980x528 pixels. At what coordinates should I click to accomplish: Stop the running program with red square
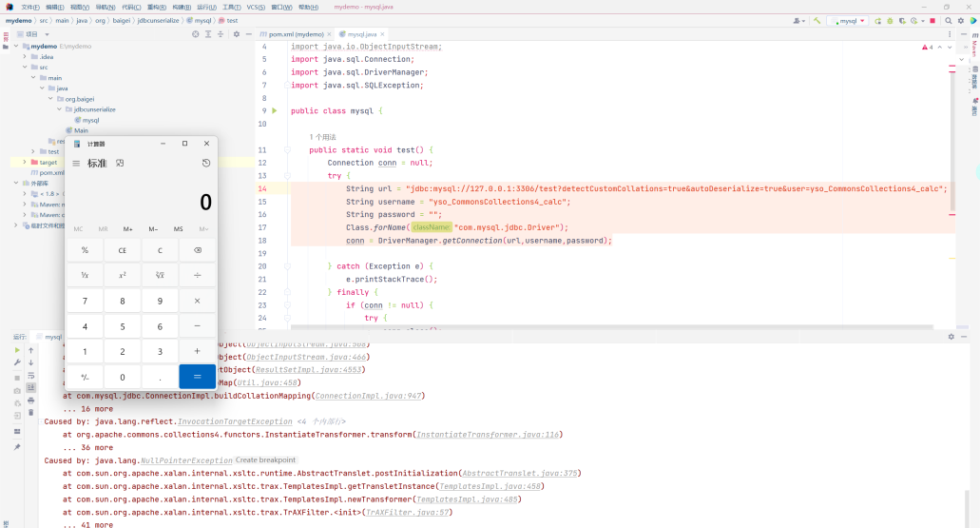932,20
